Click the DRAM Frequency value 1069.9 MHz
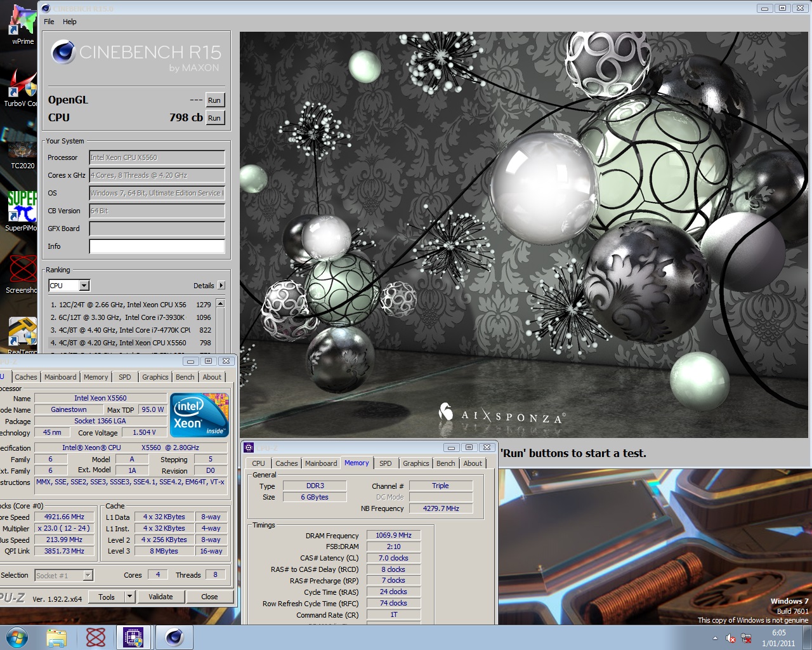Image resolution: width=812 pixels, height=650 pixels. [393, 535]
